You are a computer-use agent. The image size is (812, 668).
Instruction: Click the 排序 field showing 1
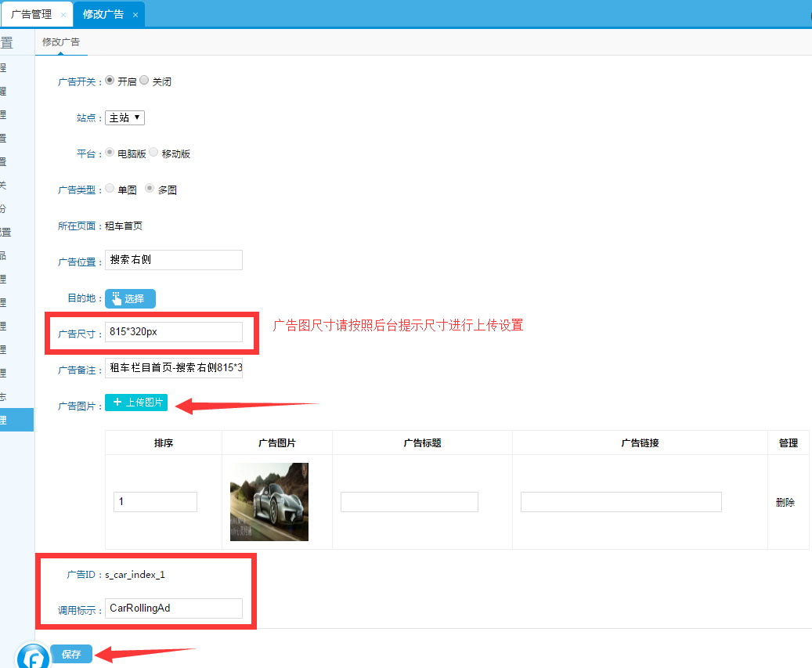155,502
